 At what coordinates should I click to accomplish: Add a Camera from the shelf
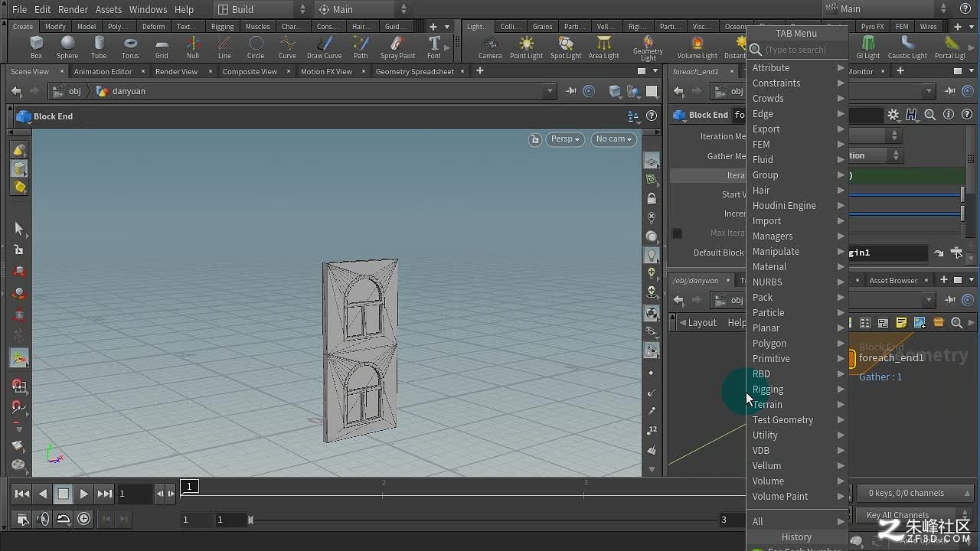click(x=490, y=47)
